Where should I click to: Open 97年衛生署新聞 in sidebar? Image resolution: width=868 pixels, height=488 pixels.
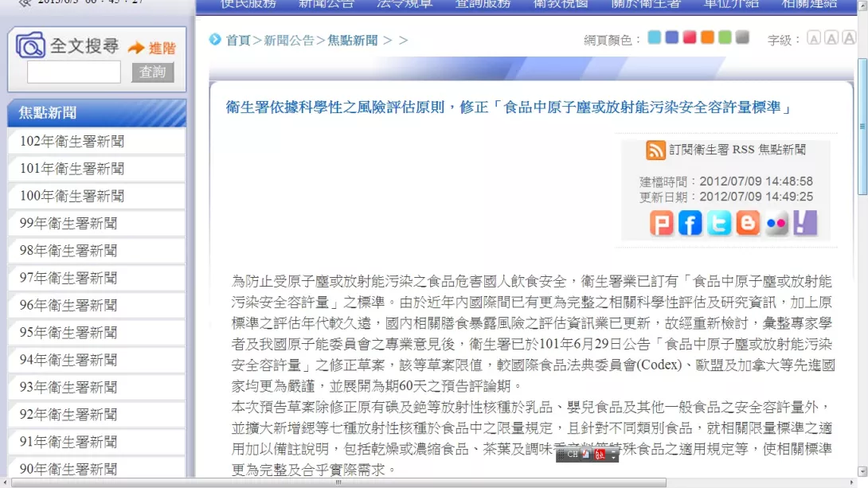pyautogui.click(x=97, y=278)
